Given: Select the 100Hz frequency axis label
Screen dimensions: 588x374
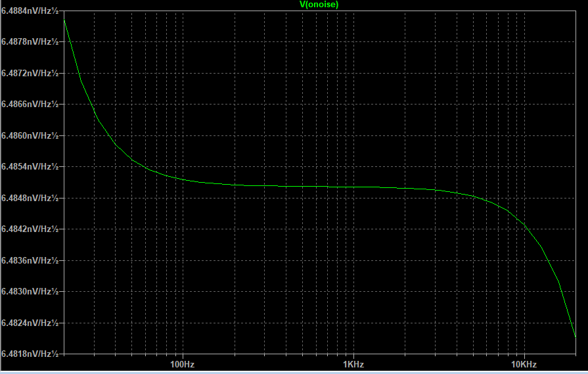Looking at the screenshot, I should (182, 364).
